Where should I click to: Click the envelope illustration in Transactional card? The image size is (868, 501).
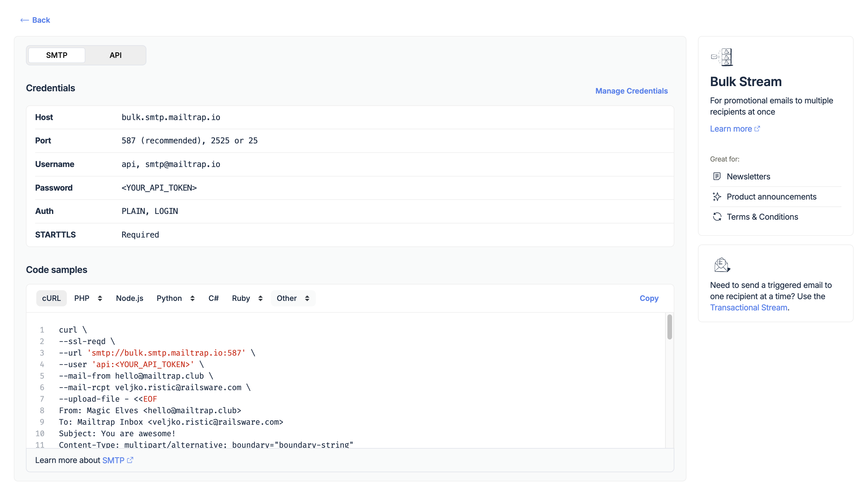click(722, 265)
